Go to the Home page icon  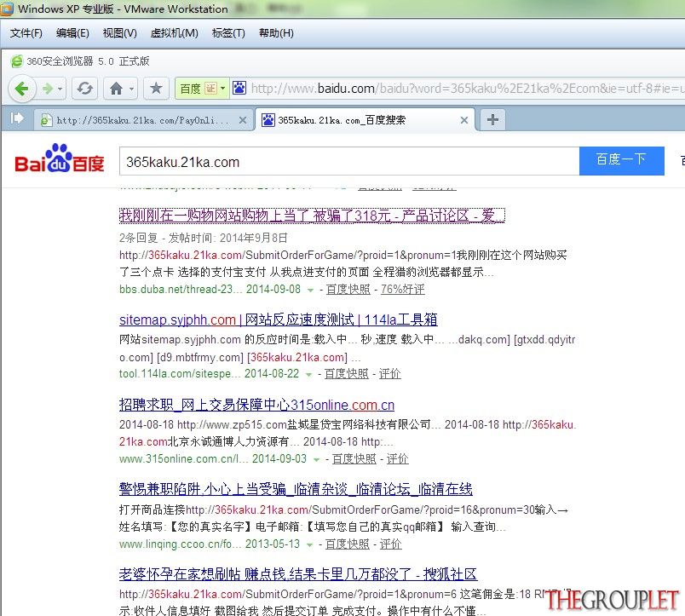(x=116, y=89)
